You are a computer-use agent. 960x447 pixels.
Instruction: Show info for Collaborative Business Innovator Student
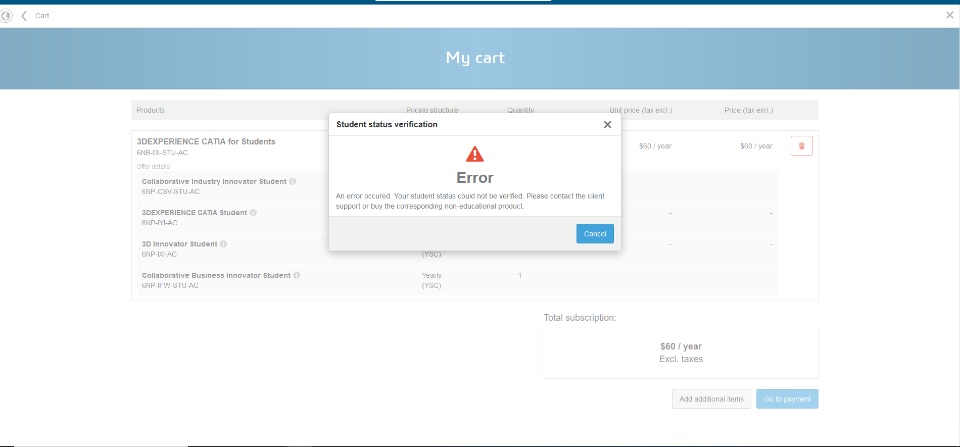click(x=297, y=275)
